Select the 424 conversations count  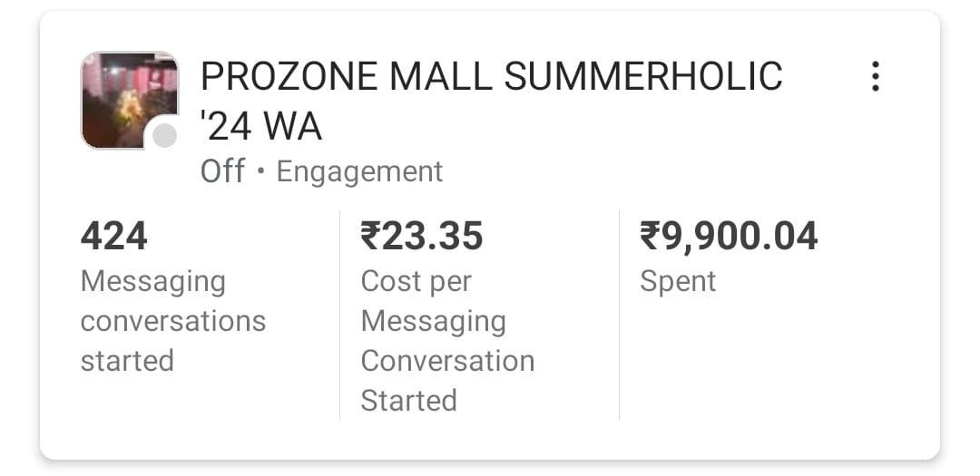coord(114,237)
